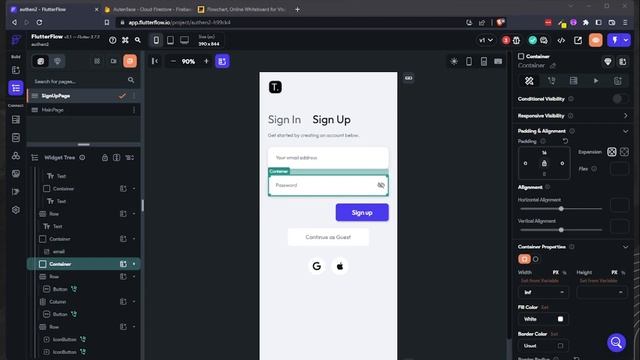Screen dimensions: 640x360
Task: Click the Sign up button on canvas
Action: point(362,213)
